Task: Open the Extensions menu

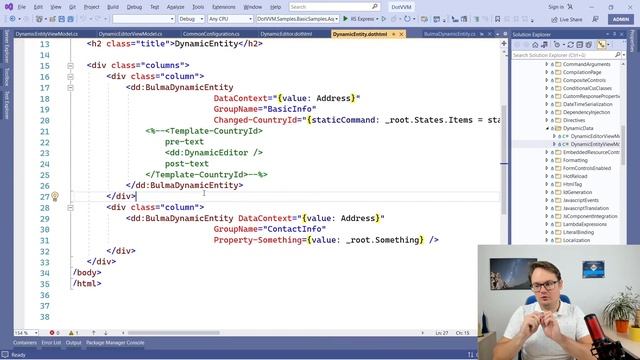Action: [x=224, y=7]
